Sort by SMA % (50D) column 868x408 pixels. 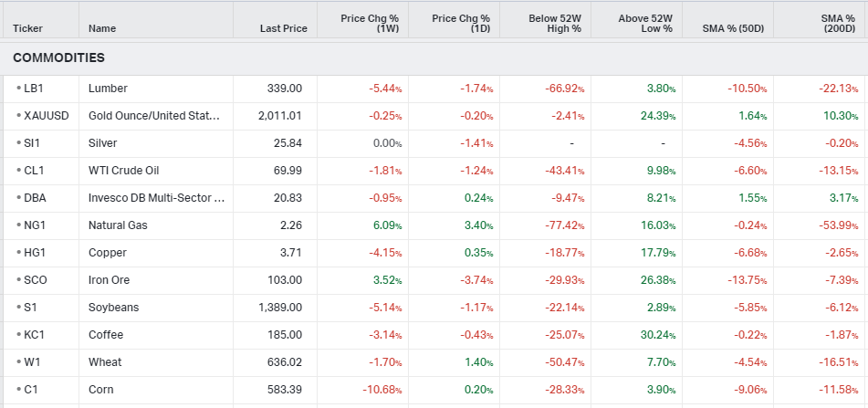pos(734,28)
